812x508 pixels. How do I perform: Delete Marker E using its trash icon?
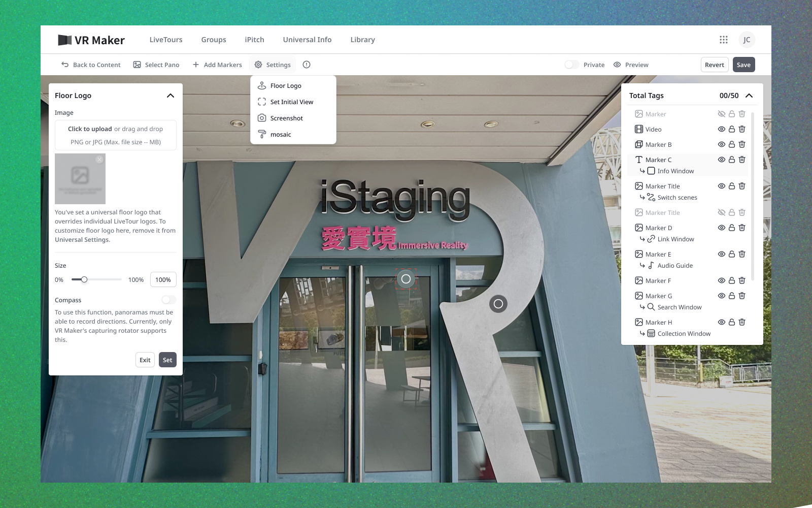point(742,254)
